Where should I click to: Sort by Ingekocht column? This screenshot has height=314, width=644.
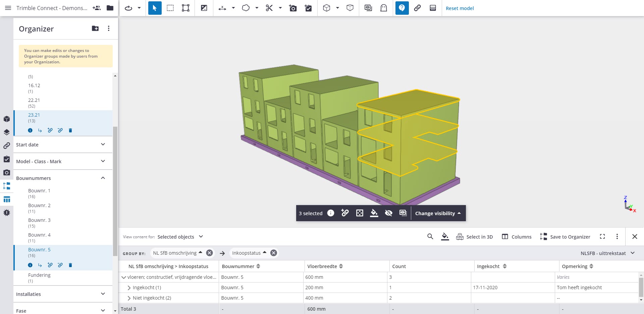click(504, 266)
